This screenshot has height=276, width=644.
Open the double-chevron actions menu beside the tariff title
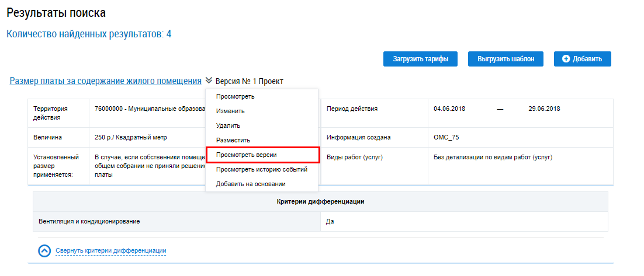pos(209,81)
